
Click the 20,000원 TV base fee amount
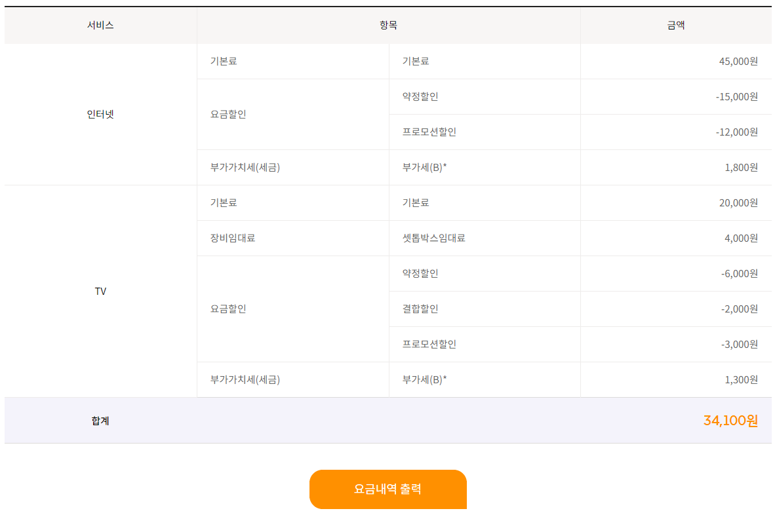click(738, 202)
